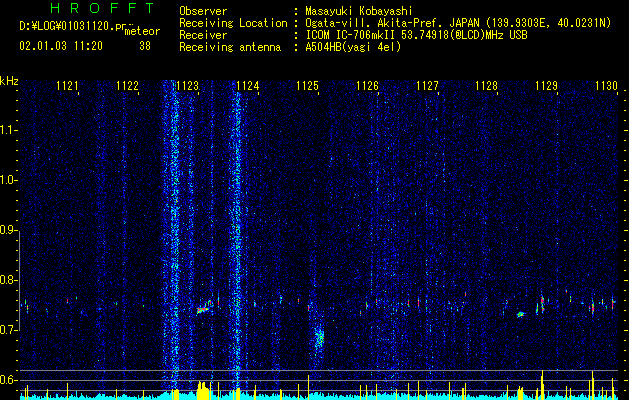The height and width of the screenshot is (400, 629).
Task: Click time marker 1124
Action: 248,85
